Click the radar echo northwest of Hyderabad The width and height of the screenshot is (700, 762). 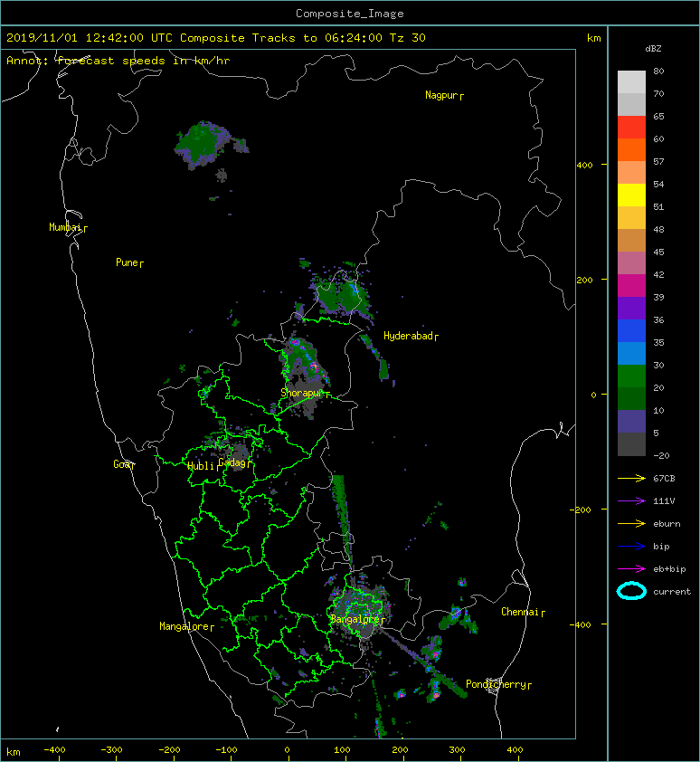tap(343, 294)
